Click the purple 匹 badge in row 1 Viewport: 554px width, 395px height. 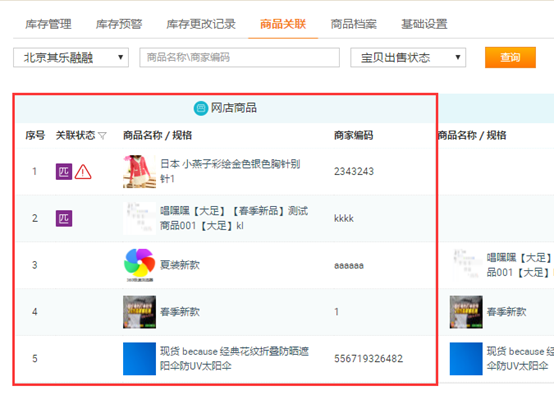point(64,172)
